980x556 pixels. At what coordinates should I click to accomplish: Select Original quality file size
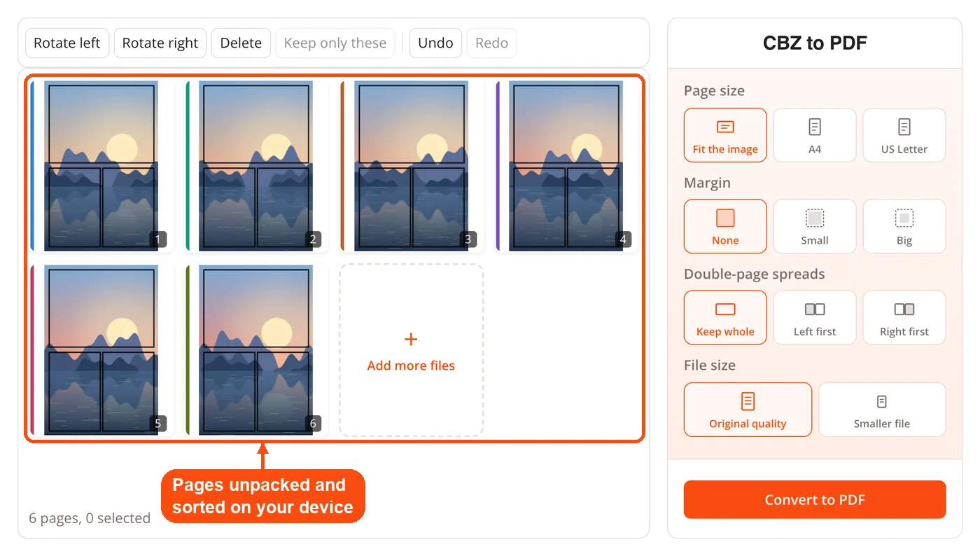pyautogui.click(x=748, y=410)
